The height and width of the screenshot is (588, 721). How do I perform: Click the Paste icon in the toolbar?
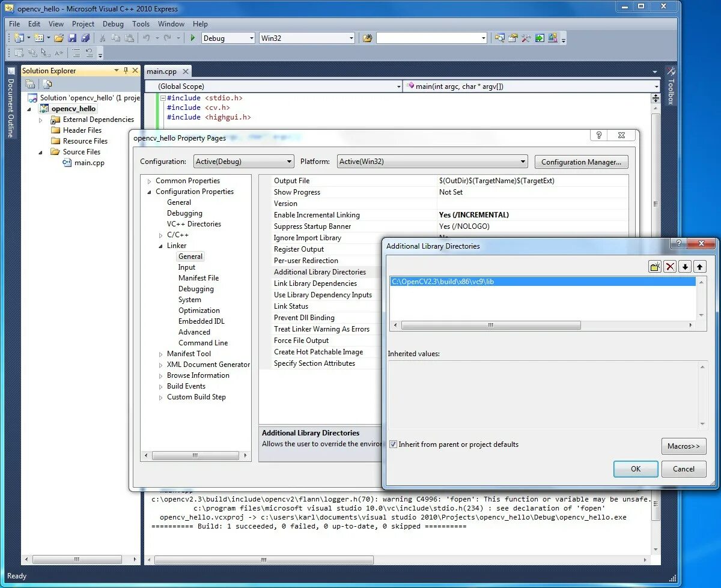point(129,38)
